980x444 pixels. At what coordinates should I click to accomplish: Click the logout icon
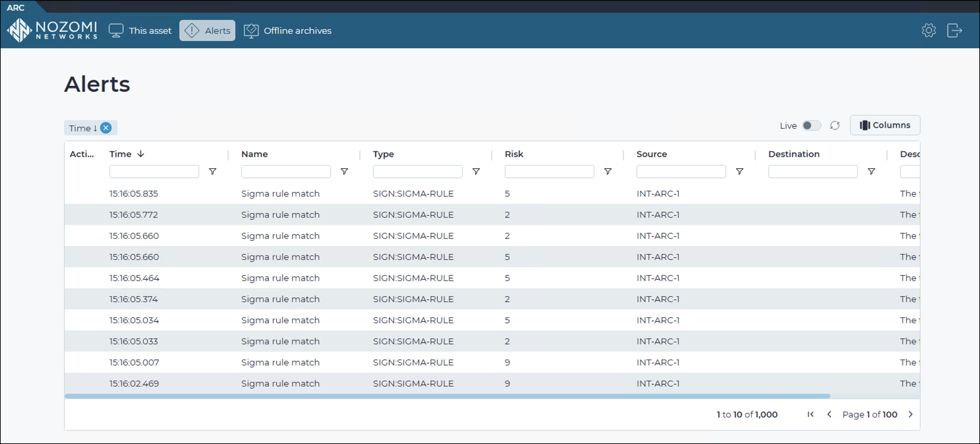955,30
